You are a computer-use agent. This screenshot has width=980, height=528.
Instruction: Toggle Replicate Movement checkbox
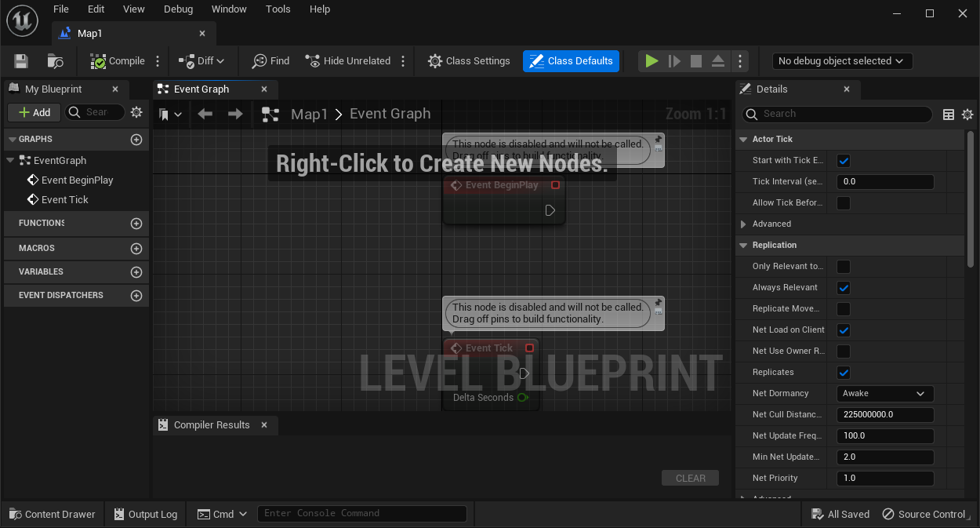pos(844,309)
